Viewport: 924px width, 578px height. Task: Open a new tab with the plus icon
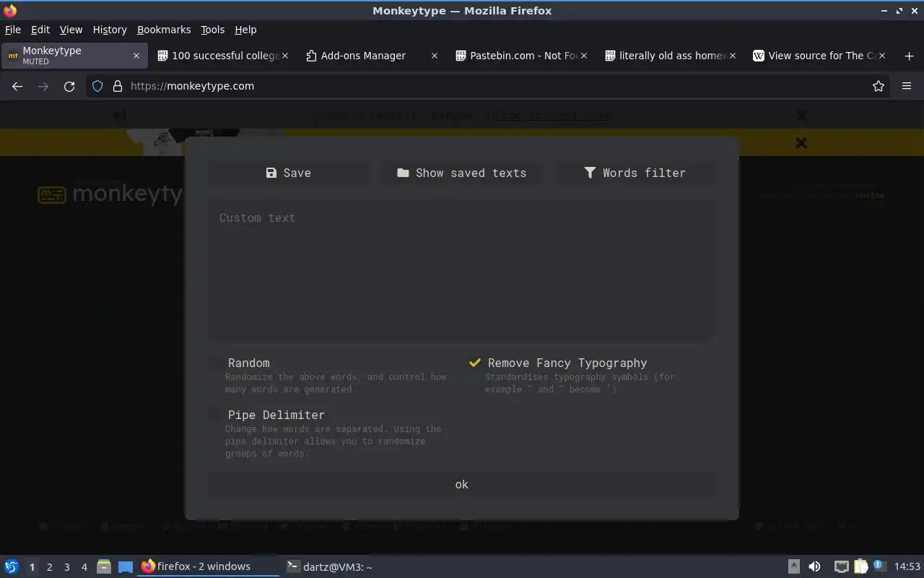pos(909,56)
